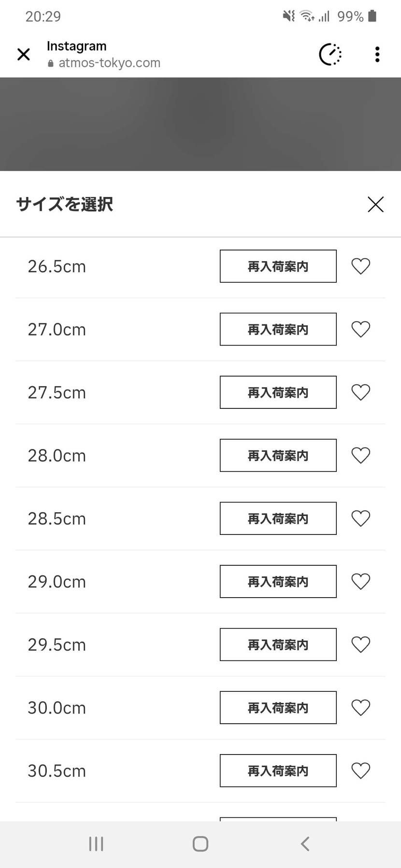Request restock notice for 27.0cm
Viewport: 401px width, 868px height.
[278, 329]
